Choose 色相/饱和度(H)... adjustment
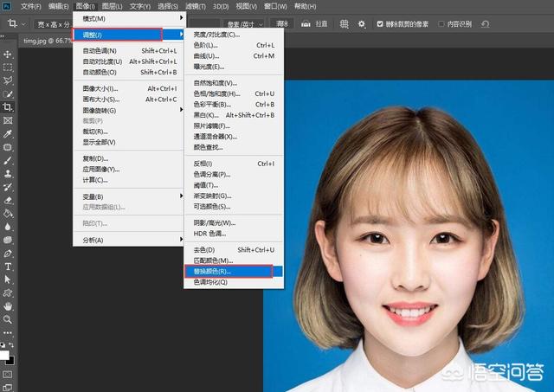The height and width of the screenshot is (392, 554). 234,93
